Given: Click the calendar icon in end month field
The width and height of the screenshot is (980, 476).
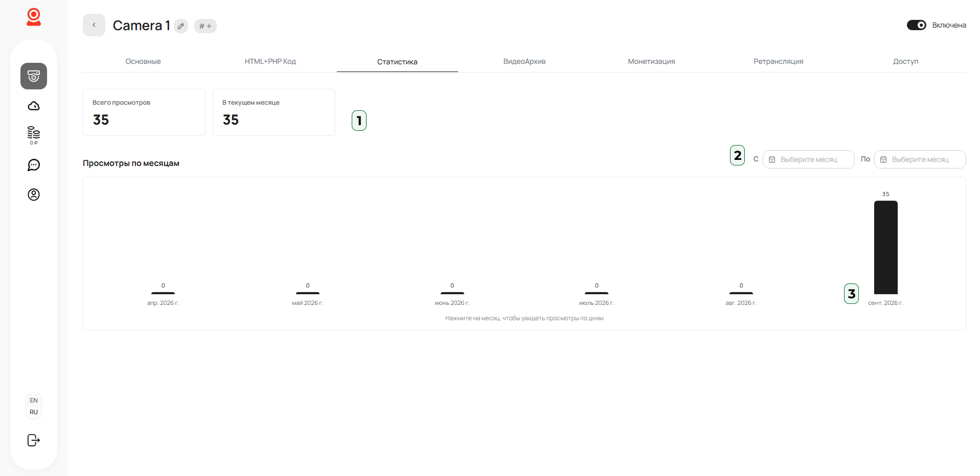Looking at the screenshot, I should 883,159.
